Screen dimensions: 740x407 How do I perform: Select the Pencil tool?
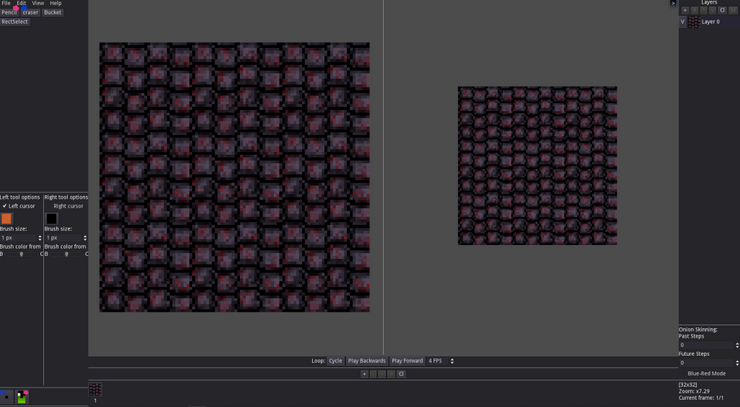9,12
